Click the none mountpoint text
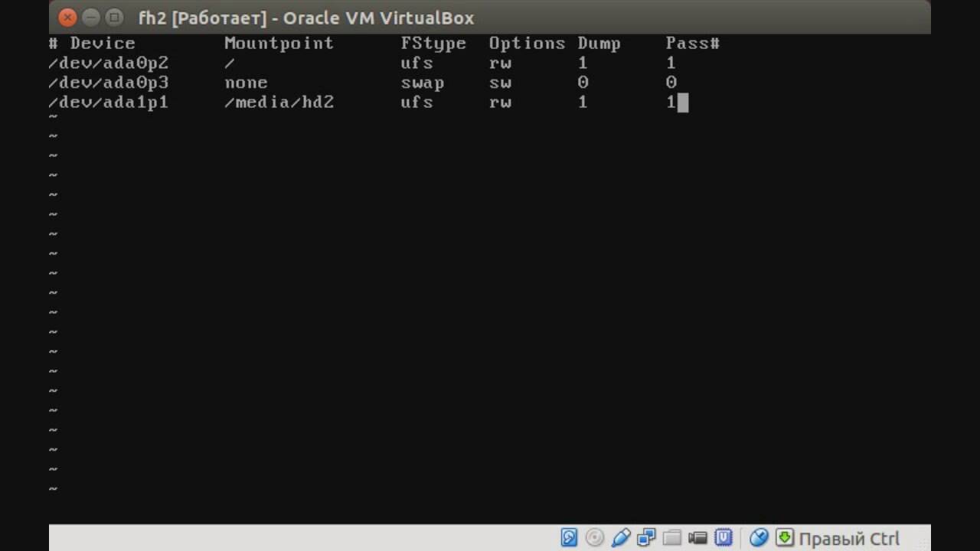This screenshot has height=551, width=980. click(x=246, y=83)
